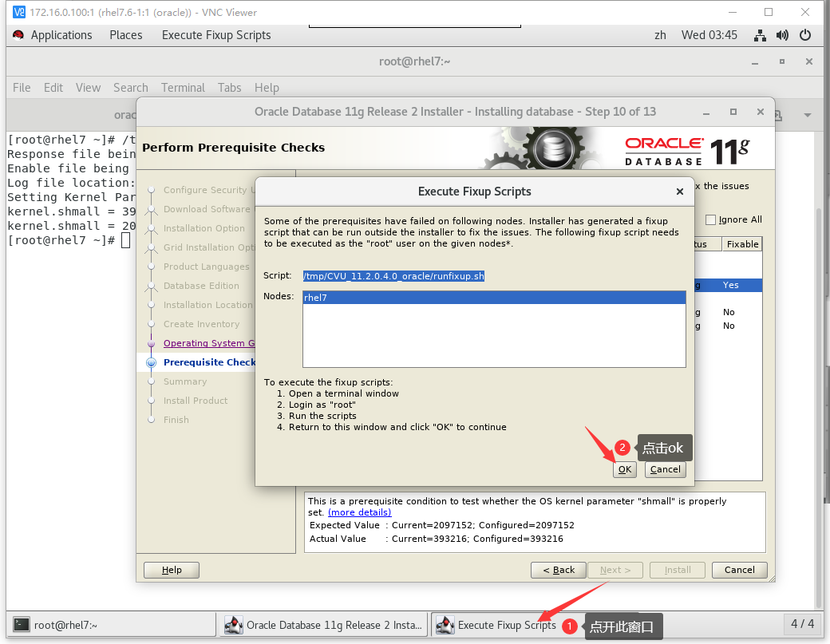Select the highlighted Yes fixable row
830x644 pixels.
729,285
